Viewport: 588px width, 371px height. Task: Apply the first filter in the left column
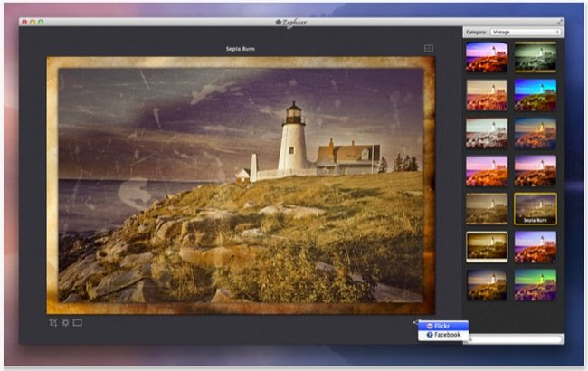click(x=487, y=56)
